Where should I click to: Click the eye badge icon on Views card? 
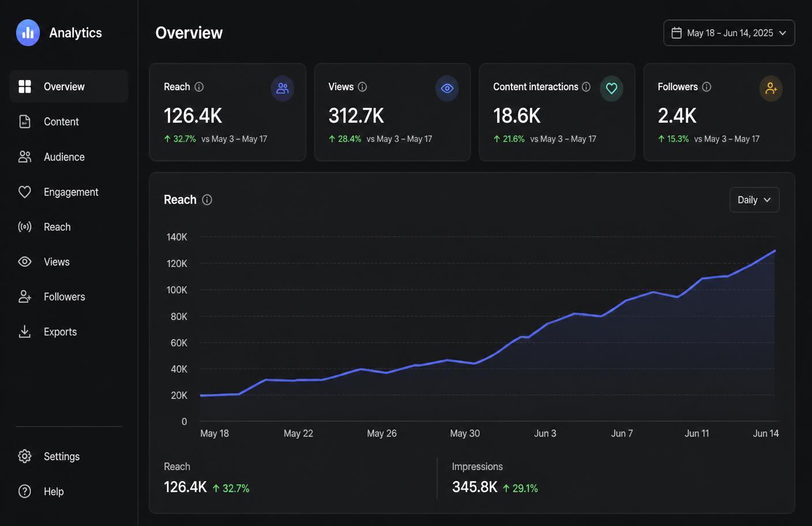tap(447, 88)
